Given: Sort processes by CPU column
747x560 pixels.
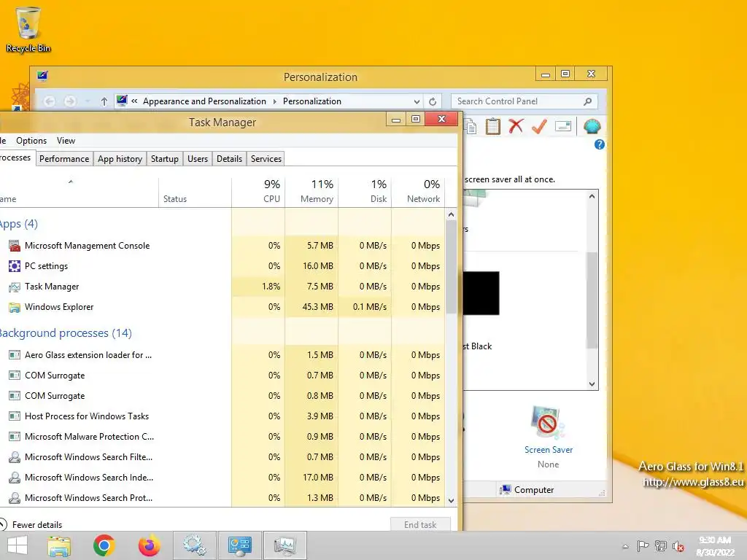Looking at the screenshot, I should coord(258,192).
